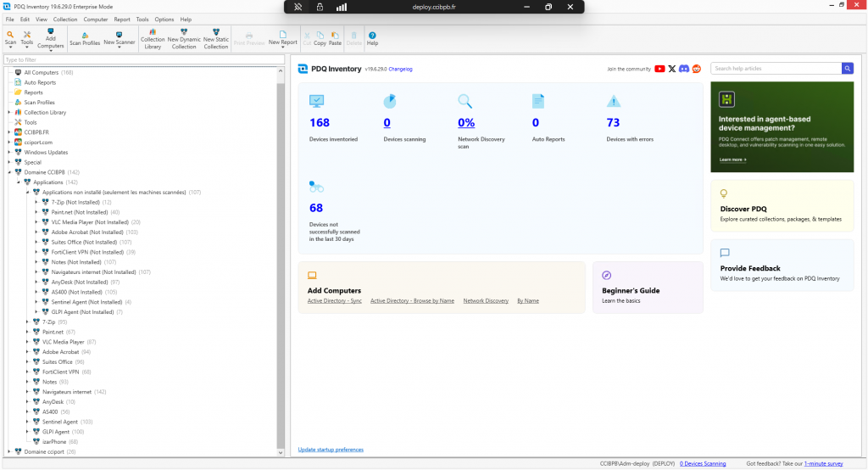Expand the CCIBPB.FR tree node
The width and height of the screenshot is (868, 470).
(8, 132)
